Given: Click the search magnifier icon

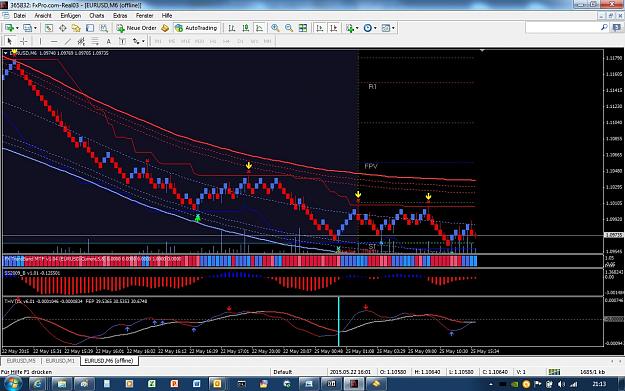Looking at the screenshot, I should (604, 28).
